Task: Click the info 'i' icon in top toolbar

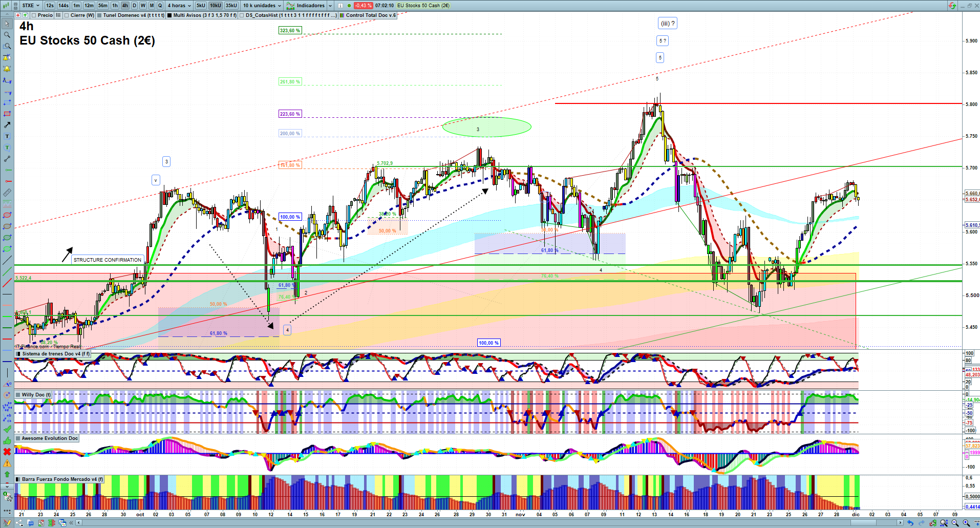Action: 340,6
